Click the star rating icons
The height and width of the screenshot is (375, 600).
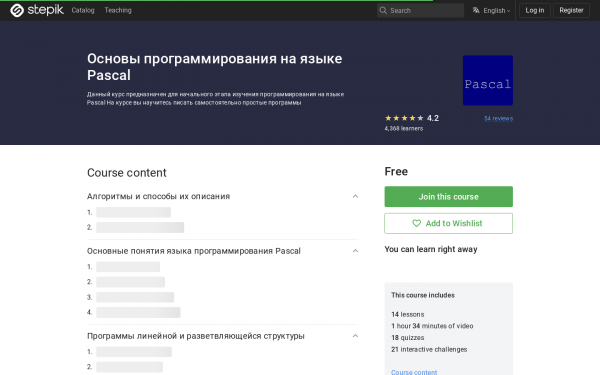pos(404,118)
